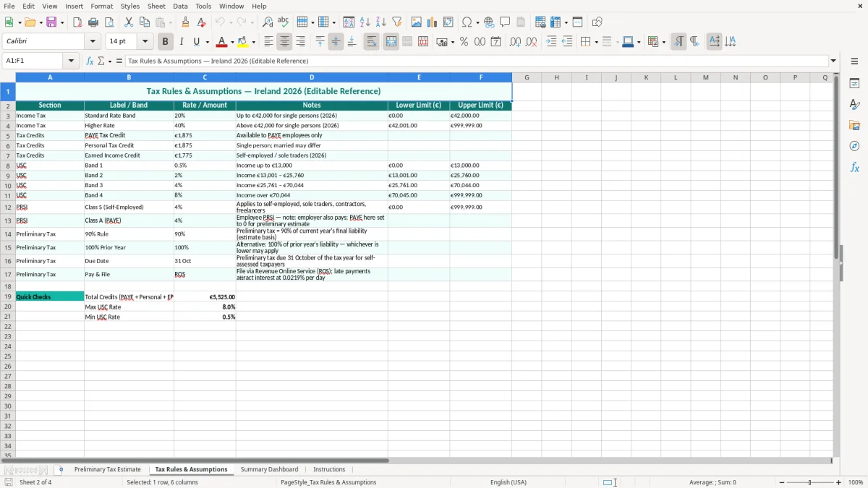Click Format as Percent icon
The height and width of the screenshot is (488, 868).
(464, 42)
